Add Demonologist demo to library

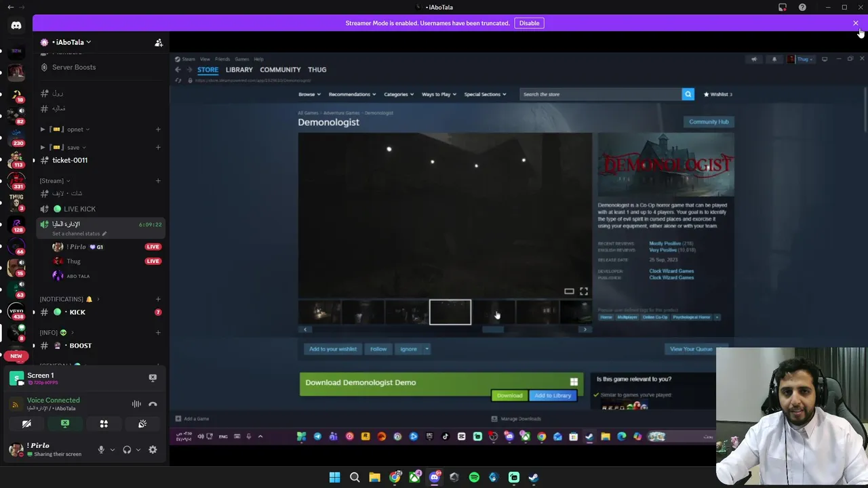click(x=553, y=396)
